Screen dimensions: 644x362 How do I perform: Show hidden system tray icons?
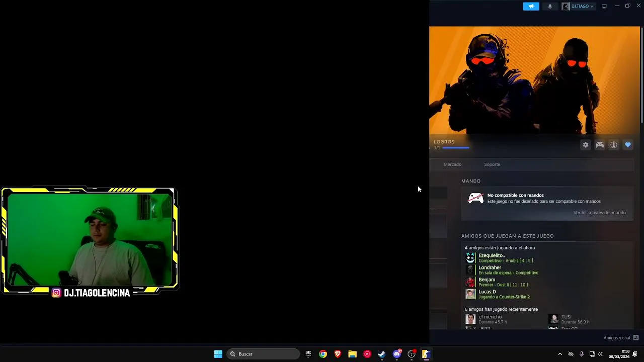click(560, 354)
